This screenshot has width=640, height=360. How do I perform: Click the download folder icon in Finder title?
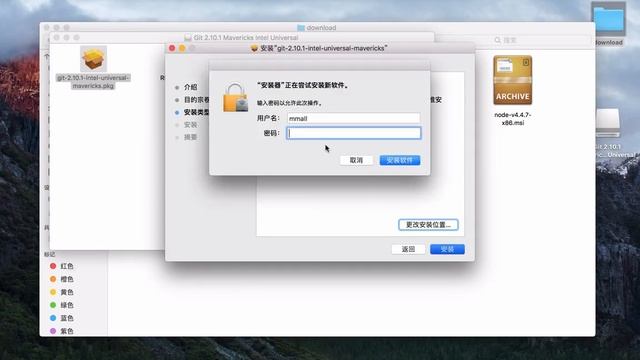tap(301, 28)
